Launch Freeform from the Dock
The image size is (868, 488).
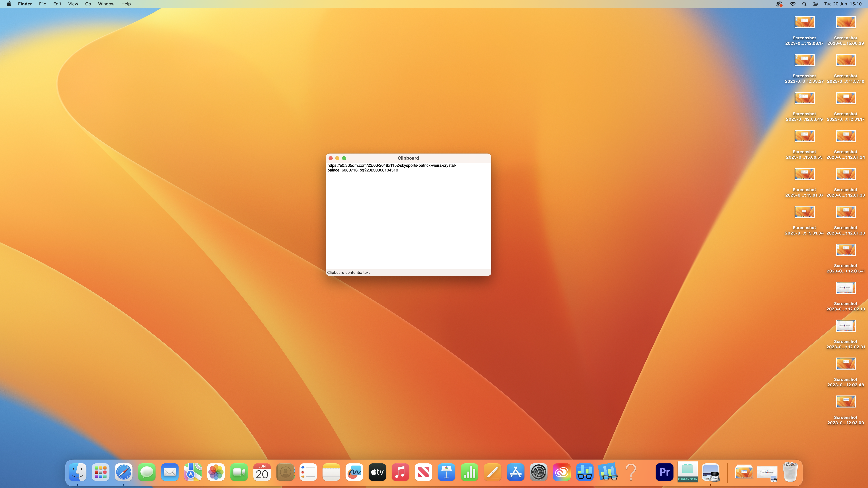click(x=354, y=472)
